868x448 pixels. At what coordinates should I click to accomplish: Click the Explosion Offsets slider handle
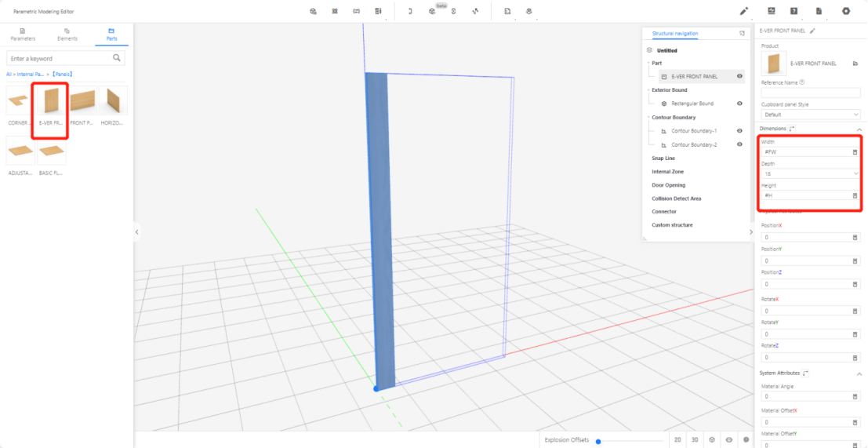click(598, 441)
